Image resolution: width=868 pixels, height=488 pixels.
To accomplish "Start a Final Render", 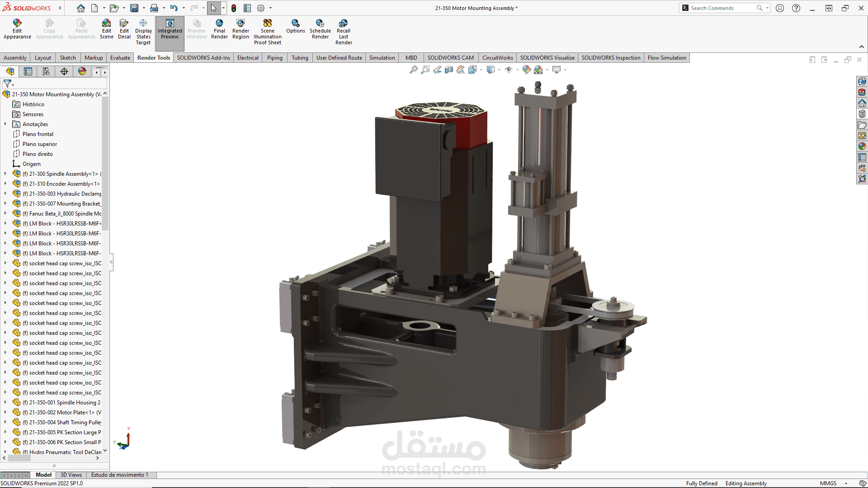I will point(219,23).
